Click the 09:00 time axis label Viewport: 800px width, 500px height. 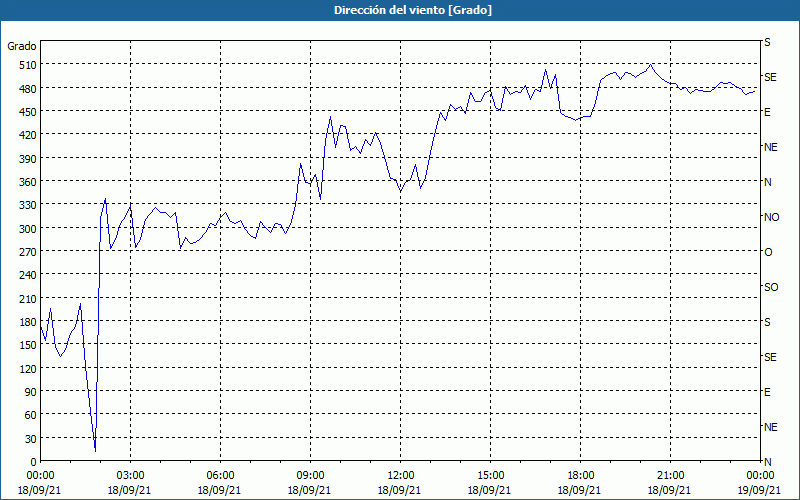(x=310, y=476)
